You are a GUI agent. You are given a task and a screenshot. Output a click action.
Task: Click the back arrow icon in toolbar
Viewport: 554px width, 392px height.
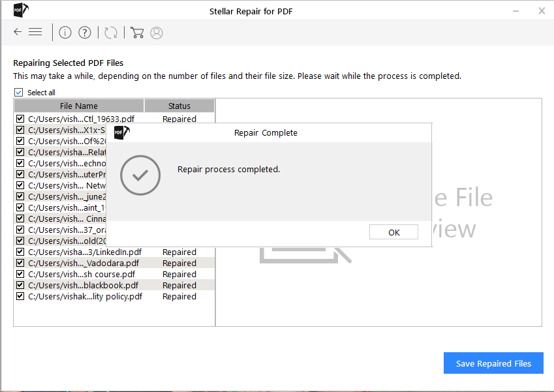tap(18, 32)
